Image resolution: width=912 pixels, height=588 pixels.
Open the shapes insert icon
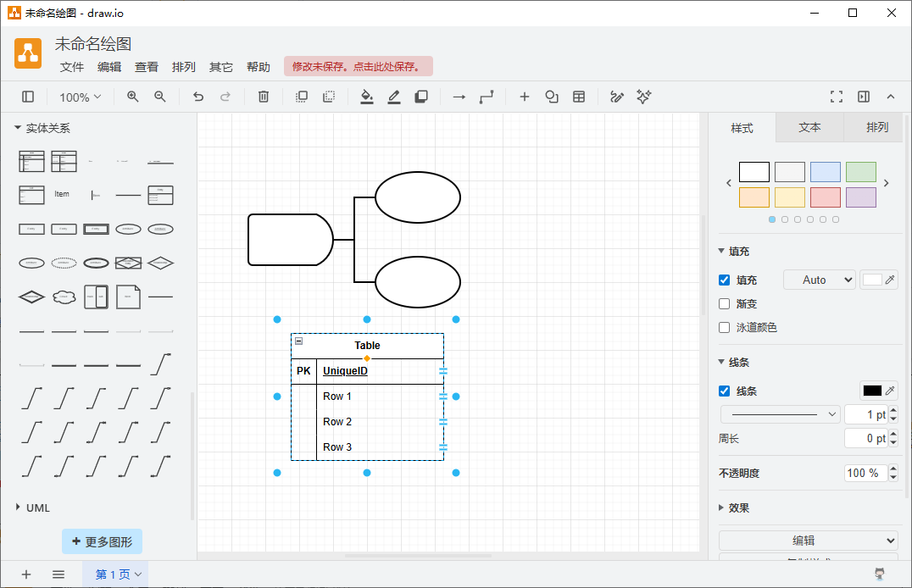(x=552, y=97)
